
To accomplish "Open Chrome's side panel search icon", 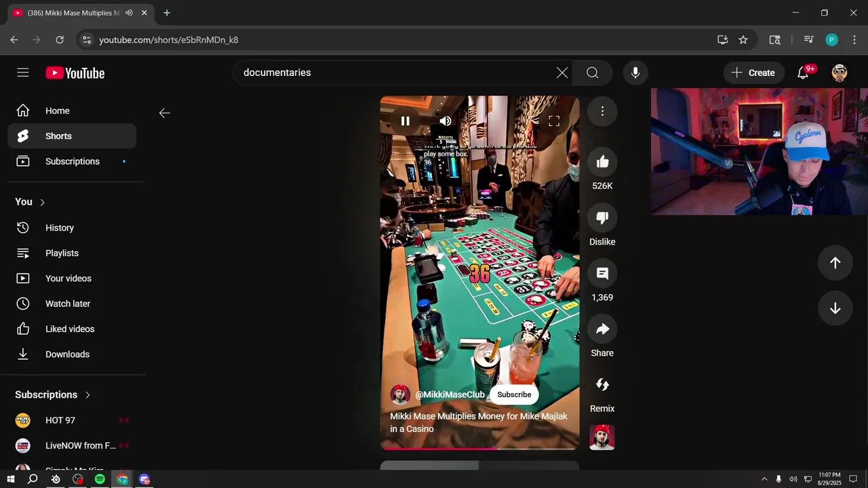I will point(774,40).
